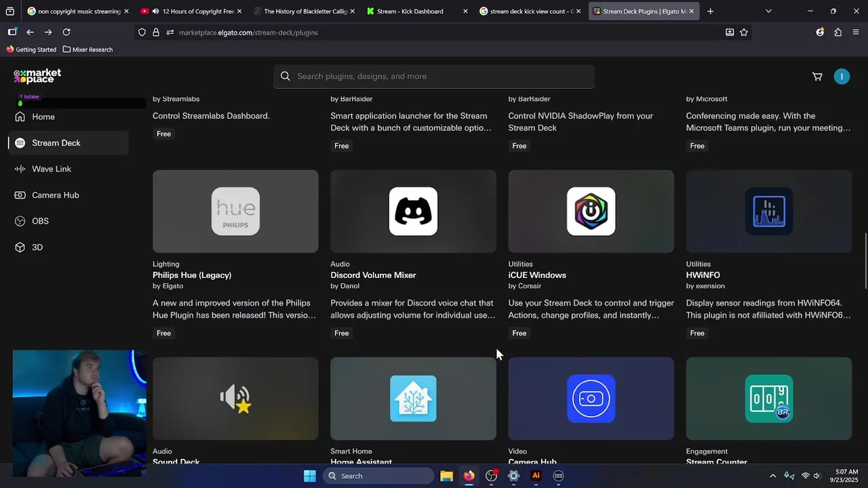The image size is (868, 488).
Task: Open the tracking protection shield icon
Action: coord(142,32)
